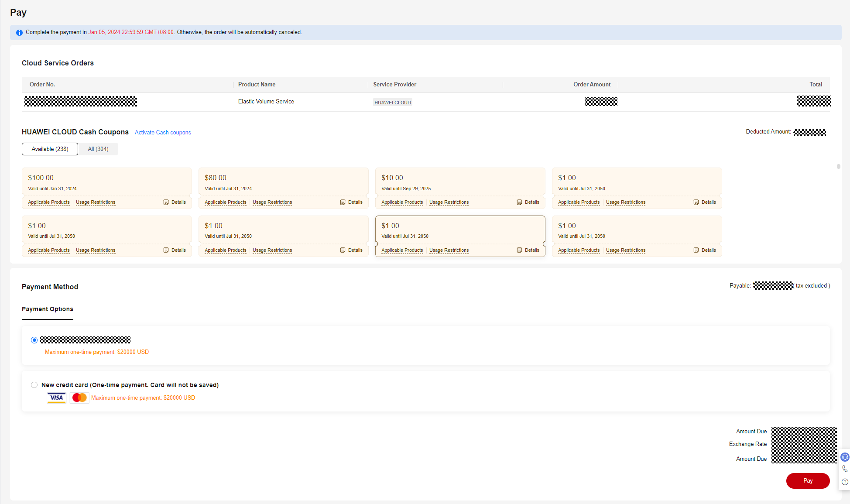850x504 pixels.
Task: Open Details icon on the $10.00 coupon
Action: pyautogui.click(x=519, y=202)
